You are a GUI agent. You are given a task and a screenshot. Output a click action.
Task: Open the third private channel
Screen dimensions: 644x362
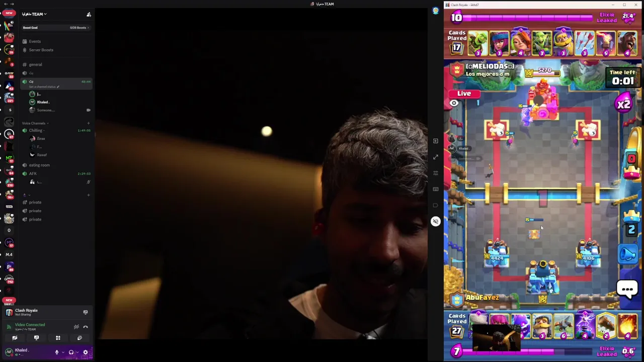pyautogui.click(x=35, y=219)
